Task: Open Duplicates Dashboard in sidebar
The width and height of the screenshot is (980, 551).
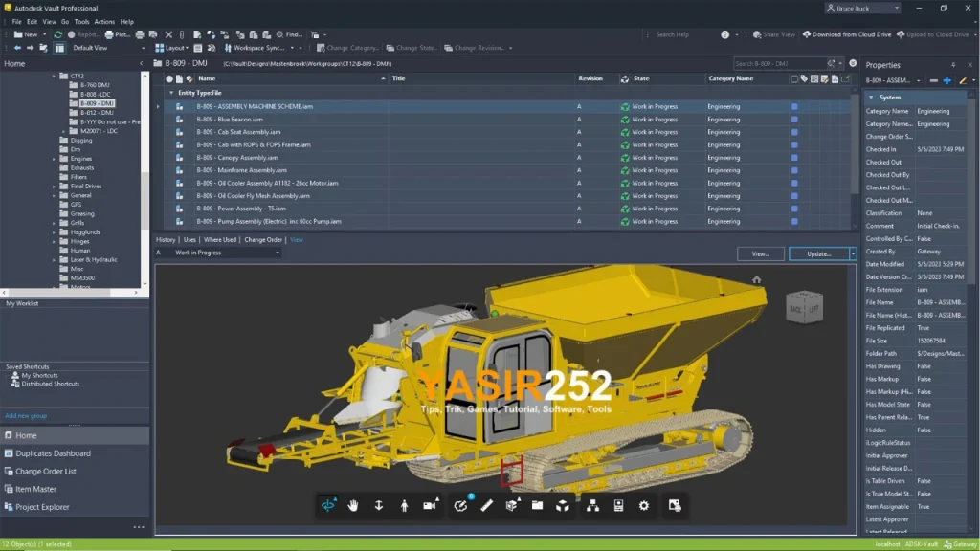Action: [54, 453]
